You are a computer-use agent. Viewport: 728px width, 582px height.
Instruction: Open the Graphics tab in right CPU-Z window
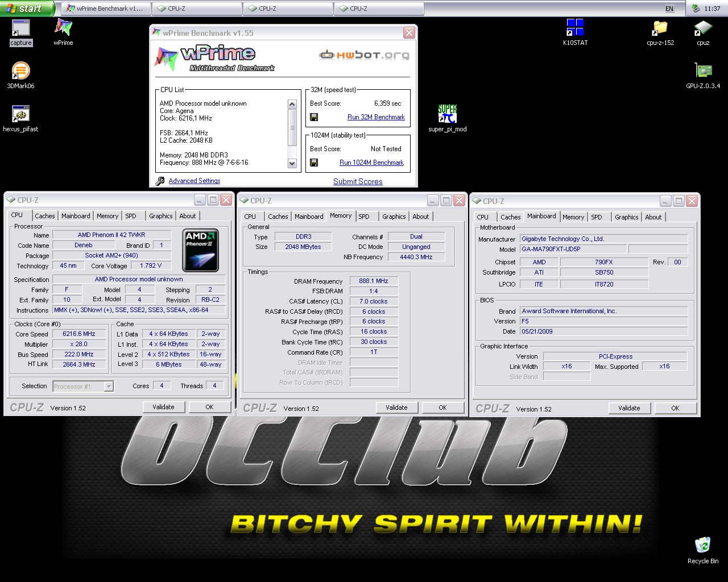[627, 217]
